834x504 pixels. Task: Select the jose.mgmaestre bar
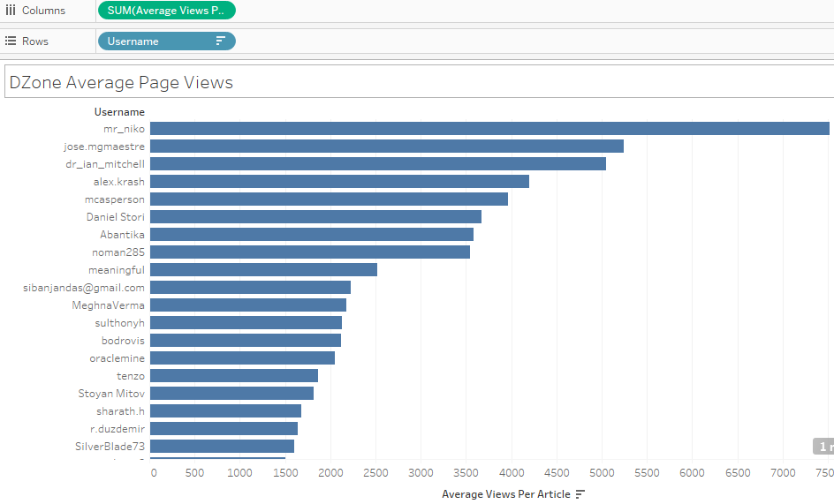(387, 146)
